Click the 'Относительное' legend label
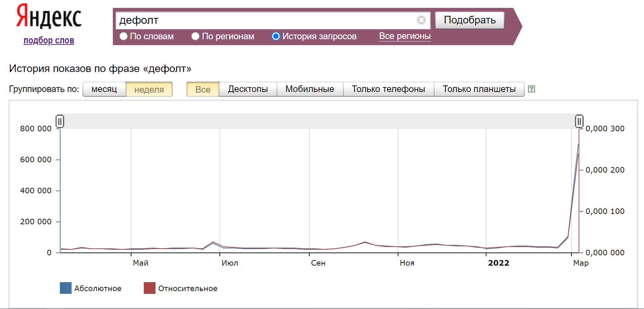The image size is (644, 309). point(188,288)
